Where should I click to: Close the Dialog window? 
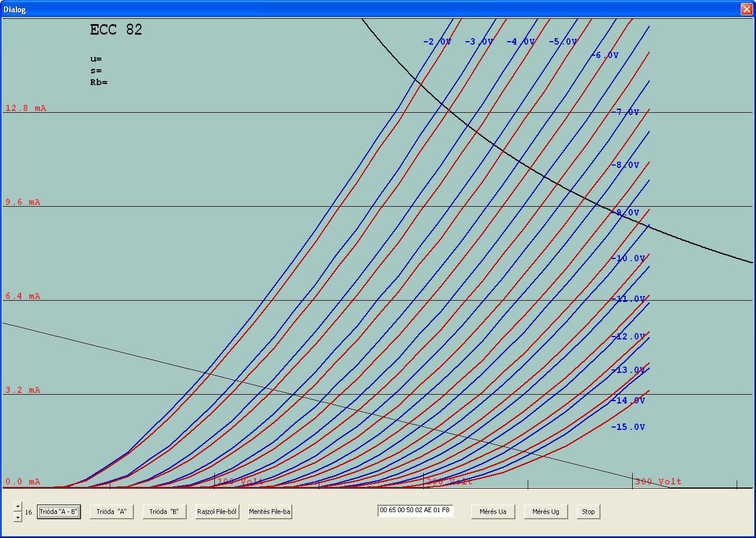pos(746,9)
